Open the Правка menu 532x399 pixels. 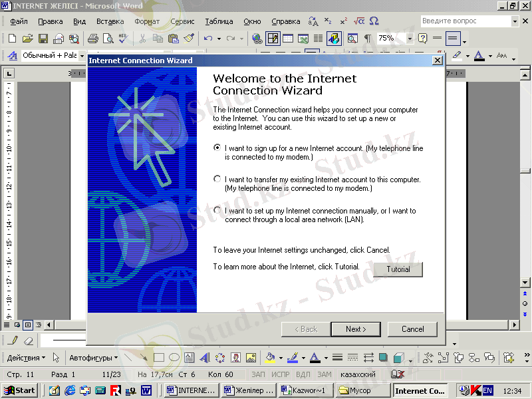click(51, 21)
